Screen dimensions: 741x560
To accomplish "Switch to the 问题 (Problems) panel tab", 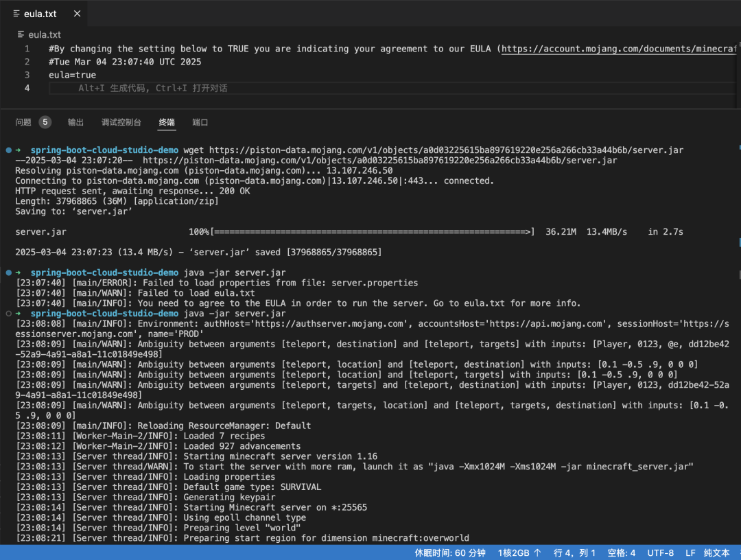I will 23,122.
